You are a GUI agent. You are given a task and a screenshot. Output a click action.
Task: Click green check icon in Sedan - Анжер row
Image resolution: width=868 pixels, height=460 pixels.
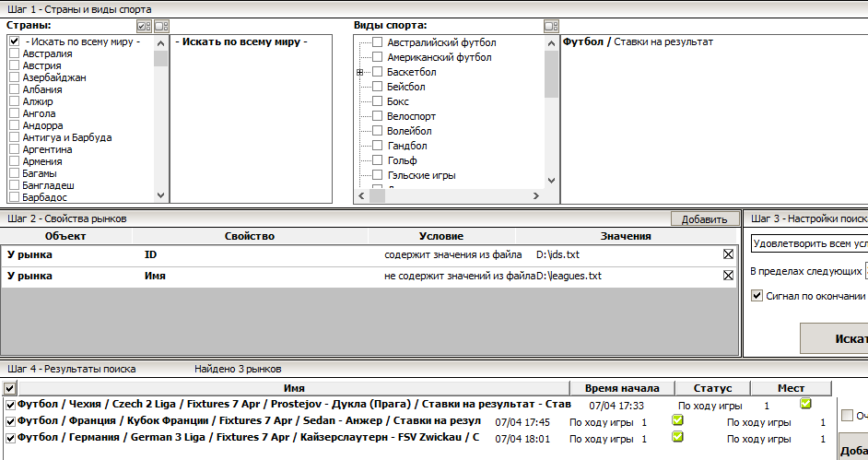tap(677, 420)
